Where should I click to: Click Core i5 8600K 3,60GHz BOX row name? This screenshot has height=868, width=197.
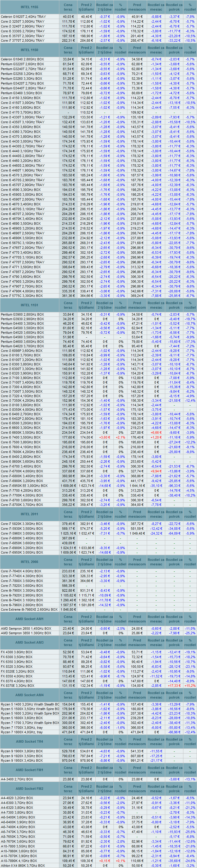pos(21,461)
